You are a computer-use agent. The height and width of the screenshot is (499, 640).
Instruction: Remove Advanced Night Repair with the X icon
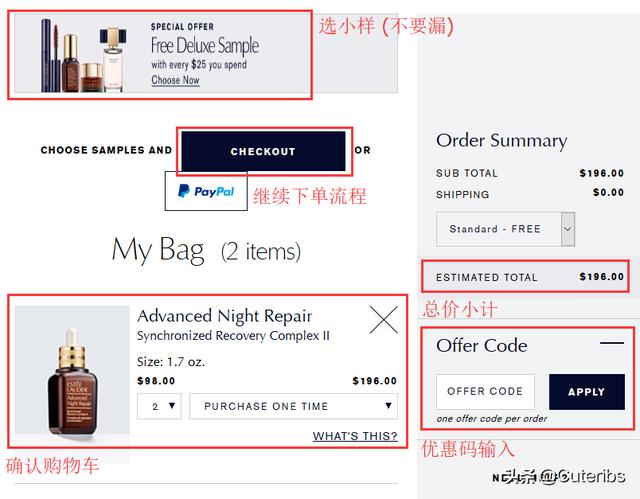(383, 320)
